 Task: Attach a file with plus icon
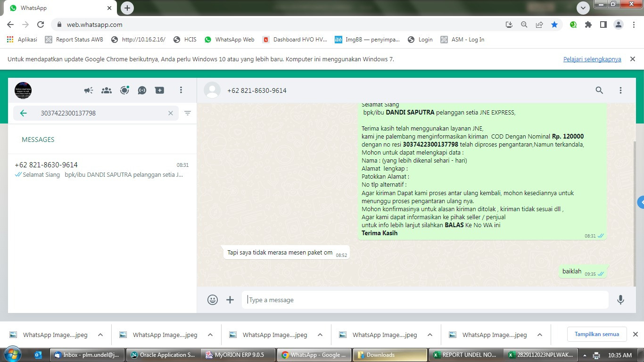point(230,300)
